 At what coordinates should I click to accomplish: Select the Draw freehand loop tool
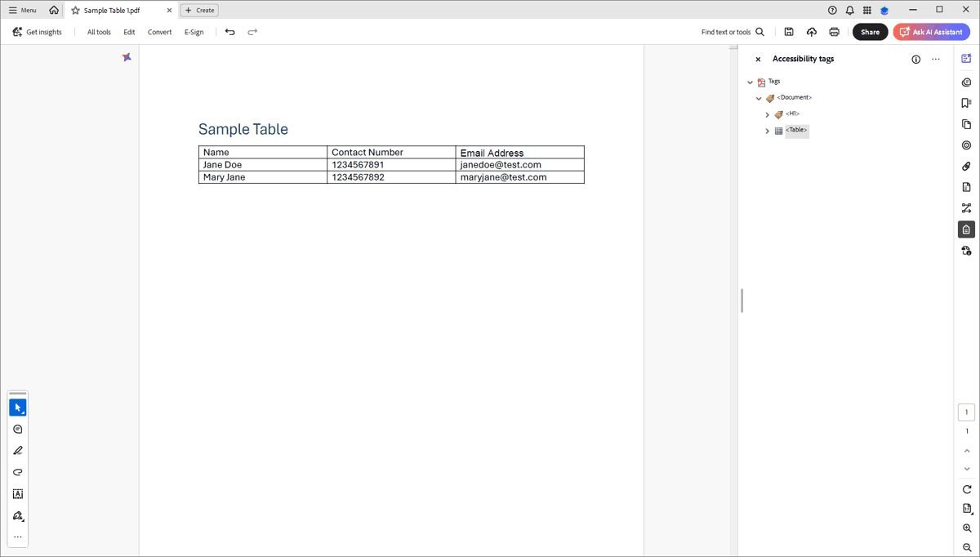point(18,472)
